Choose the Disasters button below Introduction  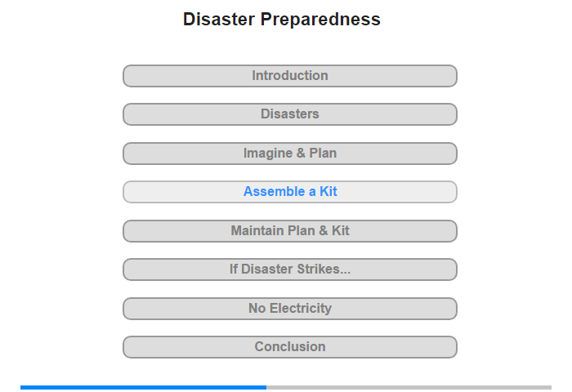(289, 114)
